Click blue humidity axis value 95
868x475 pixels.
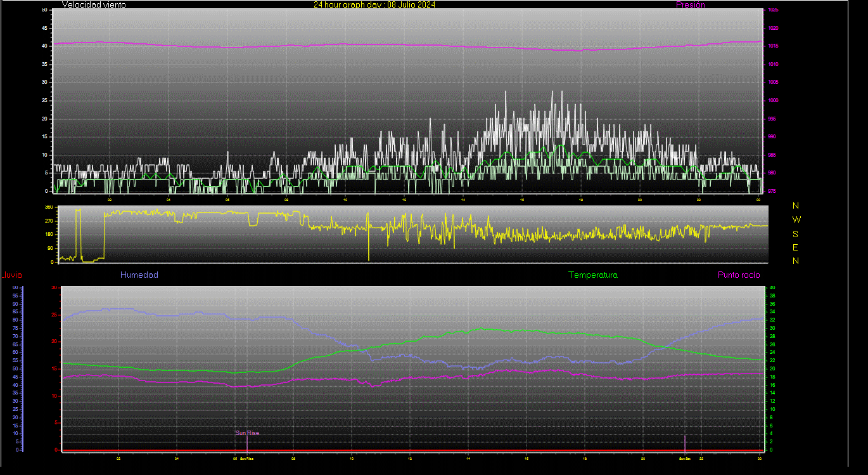tap(16, 296)
